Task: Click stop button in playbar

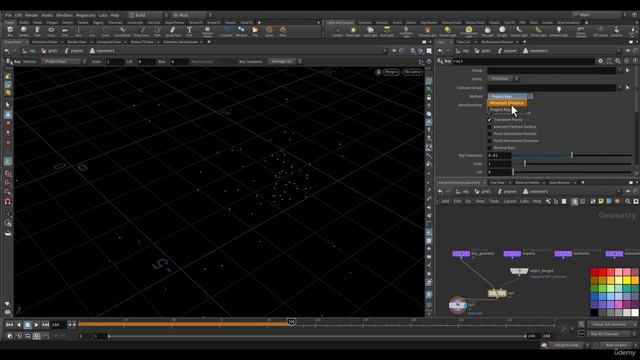Action: coord(27,324)
